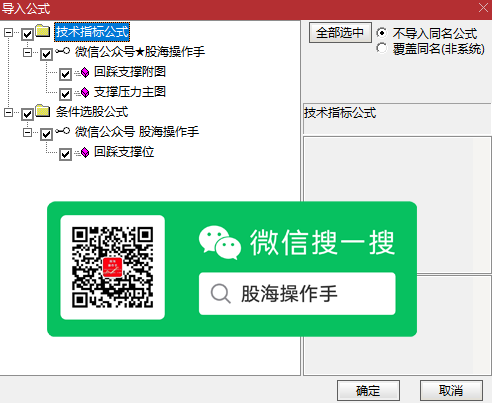Uncheck the 微信公众号 股海操作手 checkbox
Viewport: 492px width, 403px height.
click(46, 134)
